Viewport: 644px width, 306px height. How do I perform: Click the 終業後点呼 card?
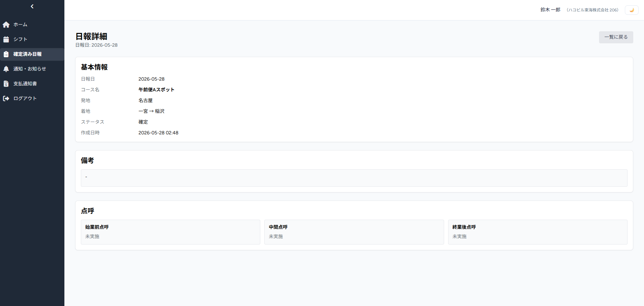pos(538,232)
